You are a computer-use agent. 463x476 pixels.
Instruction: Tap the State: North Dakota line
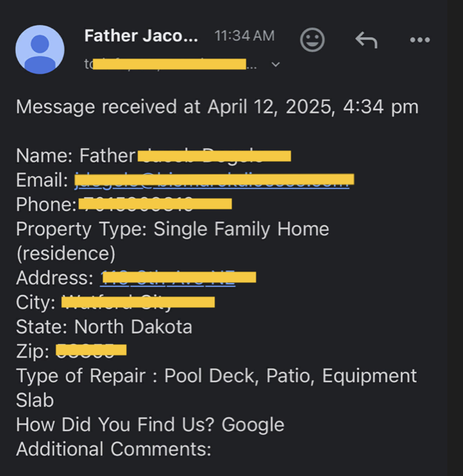(104, 327)
